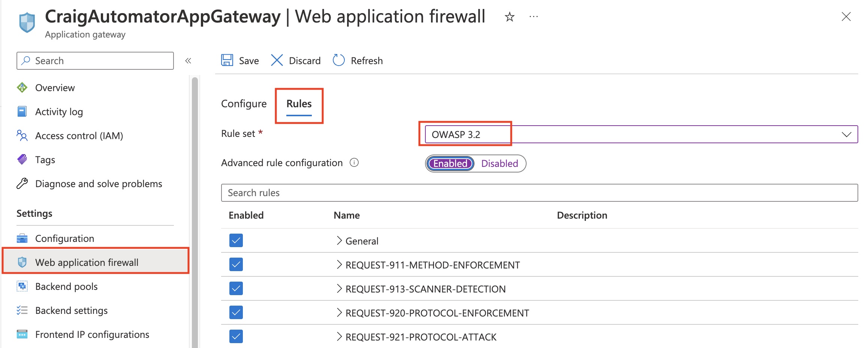Open Backend pools settings
Screen dimensions: 868x348
(66, 286)
